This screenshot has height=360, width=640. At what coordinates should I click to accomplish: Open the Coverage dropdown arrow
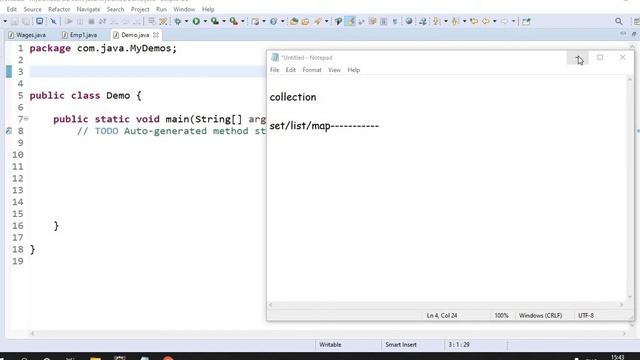[224, 21]
